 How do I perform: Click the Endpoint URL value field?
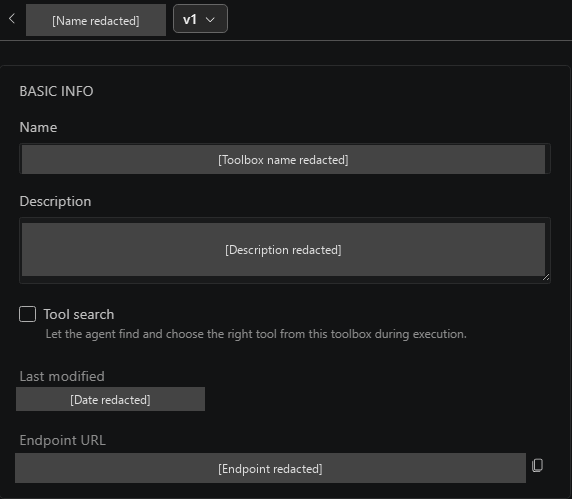pyautogui.click(x=270, y=468)
